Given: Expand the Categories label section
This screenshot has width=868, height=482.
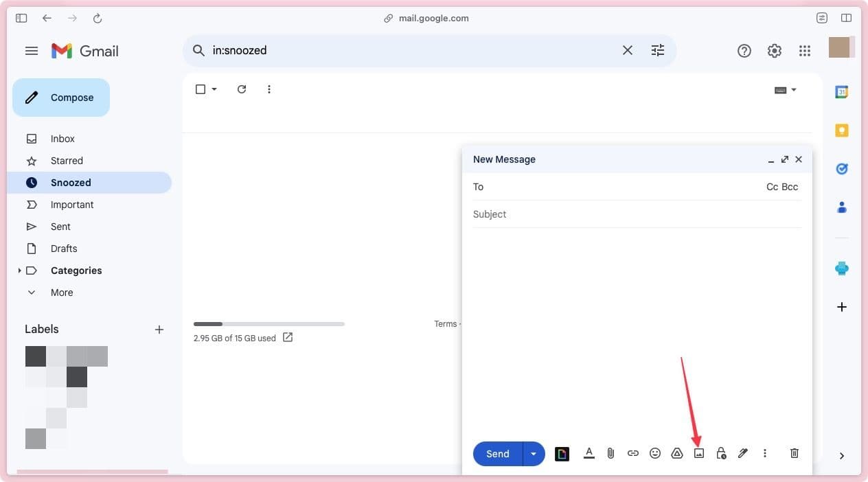Looking at the screenshot, I should click(x=19, y=271).
